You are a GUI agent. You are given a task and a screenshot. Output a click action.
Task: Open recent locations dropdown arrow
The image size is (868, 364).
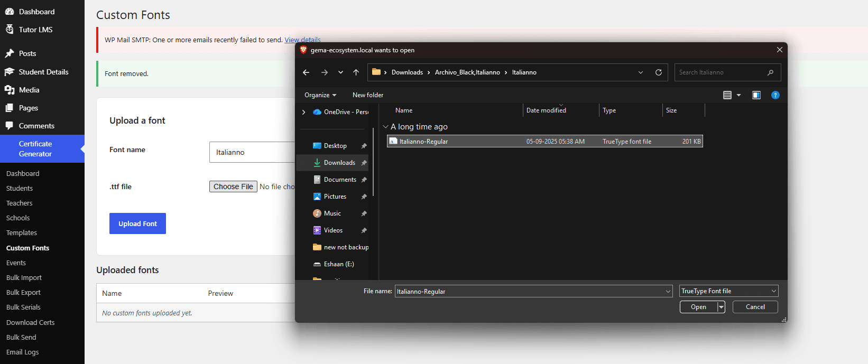(340, 72)
